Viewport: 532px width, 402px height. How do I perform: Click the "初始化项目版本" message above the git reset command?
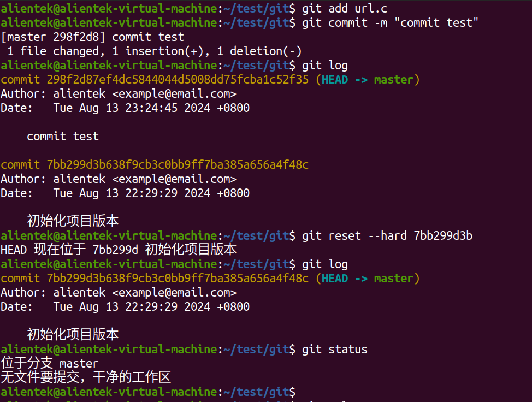click(x=73, y=221)
